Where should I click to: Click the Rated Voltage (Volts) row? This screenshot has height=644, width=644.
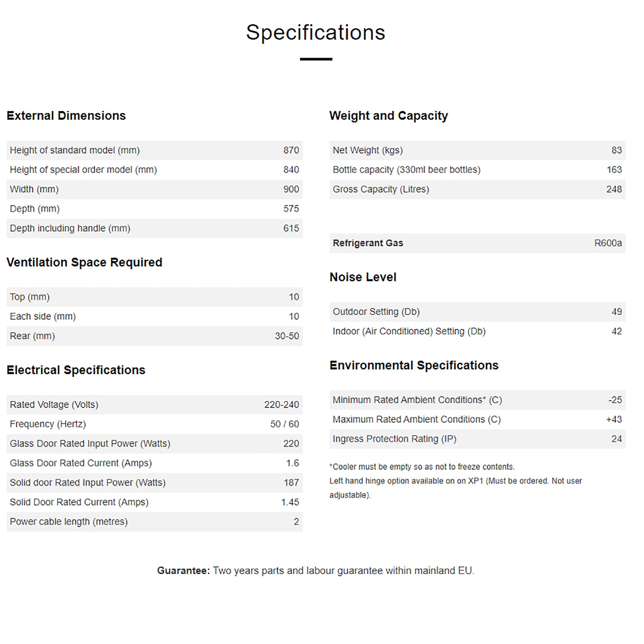(155, 405)
